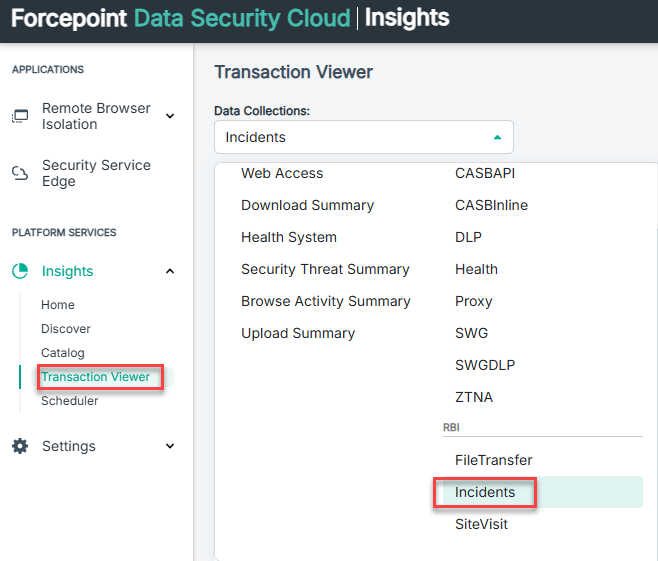Expand the Remote Browser Isolation chevron
Viewport: 658px width, 561px height.
169,116
